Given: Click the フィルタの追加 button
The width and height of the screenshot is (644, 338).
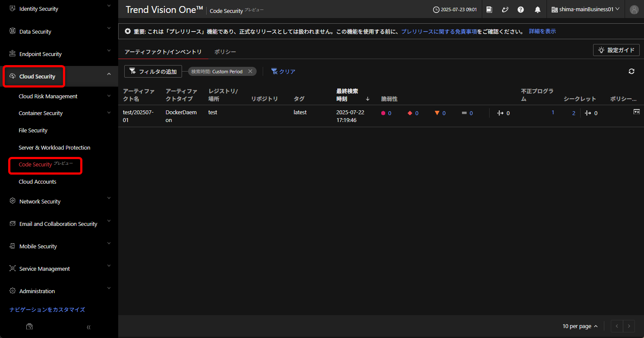Looking at the screenshot, I should [153, 72].
